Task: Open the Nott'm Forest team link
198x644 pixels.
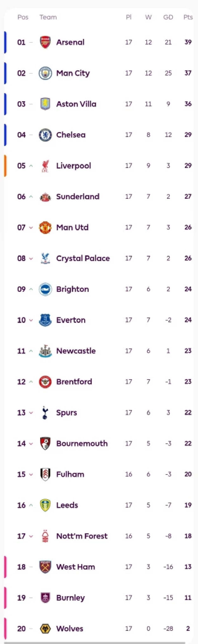Action: tap(82, 536)
